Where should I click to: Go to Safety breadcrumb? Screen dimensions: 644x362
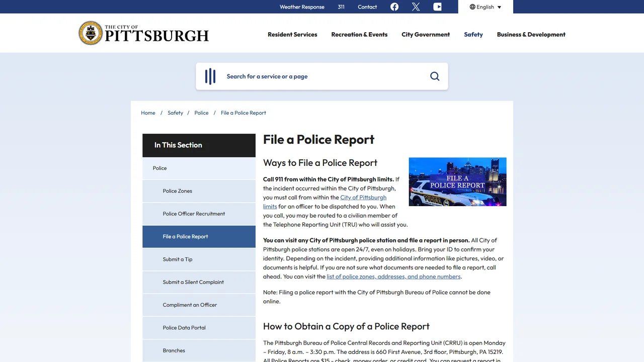pos(175,113)
